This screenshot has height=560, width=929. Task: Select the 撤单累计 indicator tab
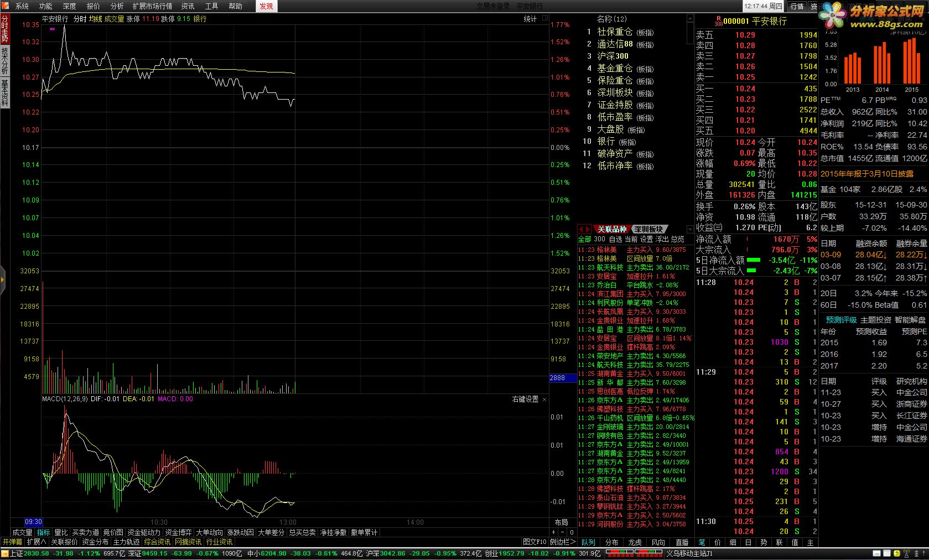pos(364,532)
